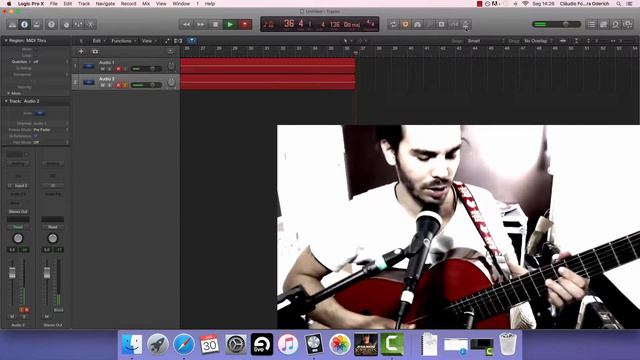
Task: Fast forward the playhead
Action: tap(200, 24)
